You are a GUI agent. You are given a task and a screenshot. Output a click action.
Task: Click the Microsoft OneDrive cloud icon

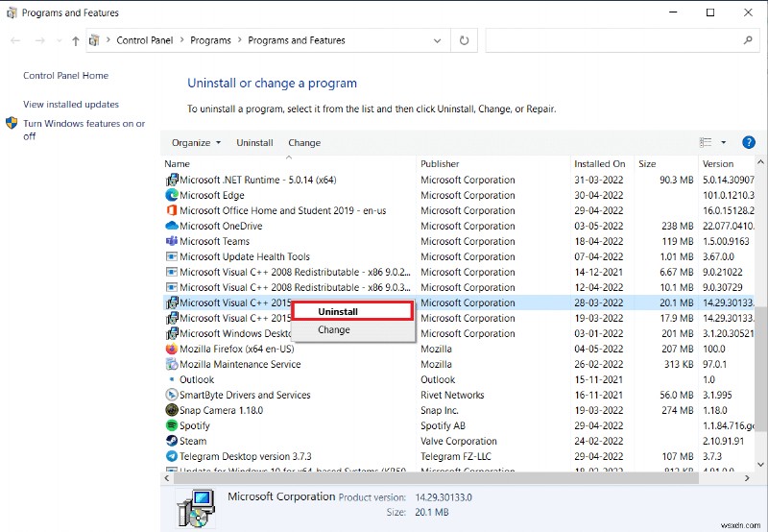click(x=172, y=226)
